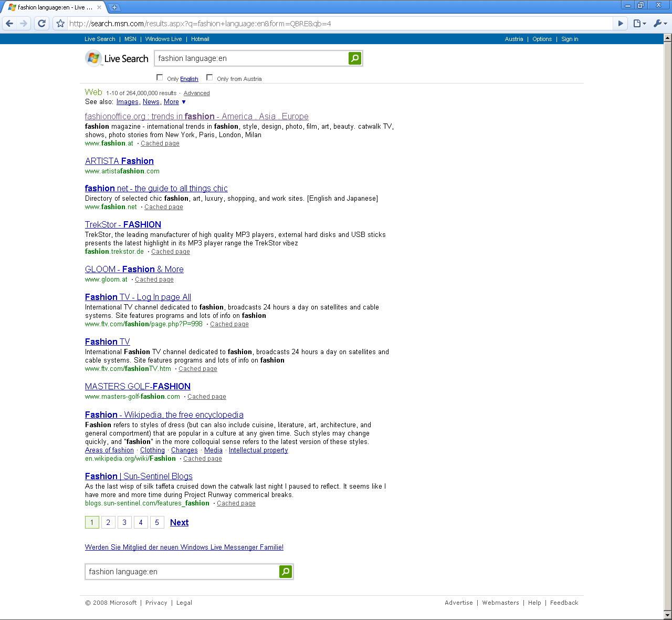Click the Next results link
672x620 pixels.
point(179,523)
